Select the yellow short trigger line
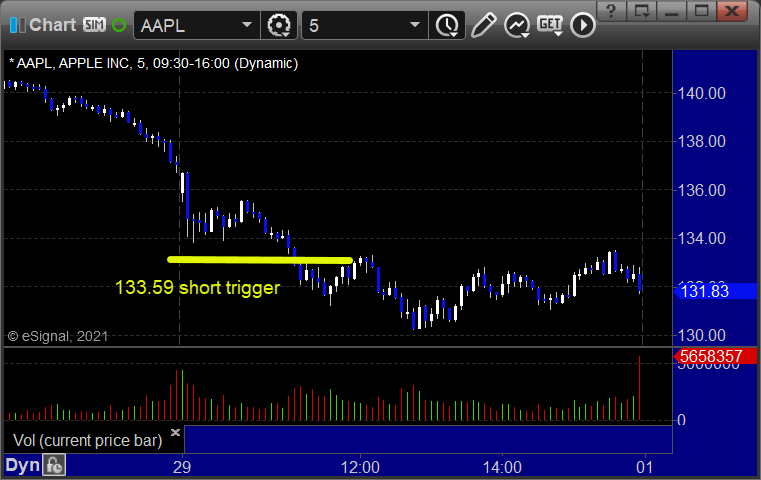Image resolution: width=761 pixels, height=480 pixels. click(x=260, y=260)
